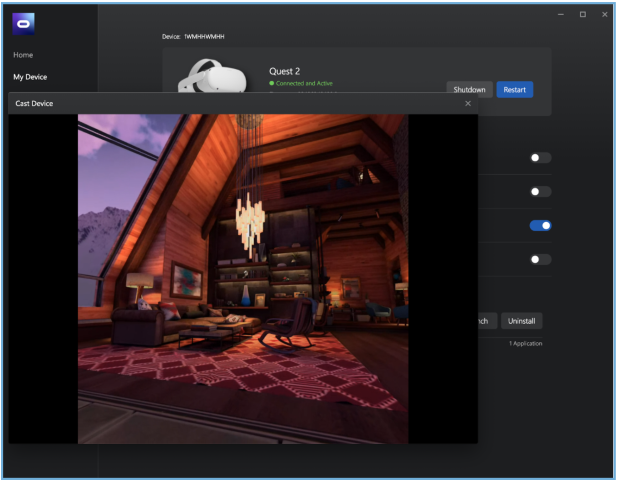Click the Quest 2 device name

pos(285,71)
